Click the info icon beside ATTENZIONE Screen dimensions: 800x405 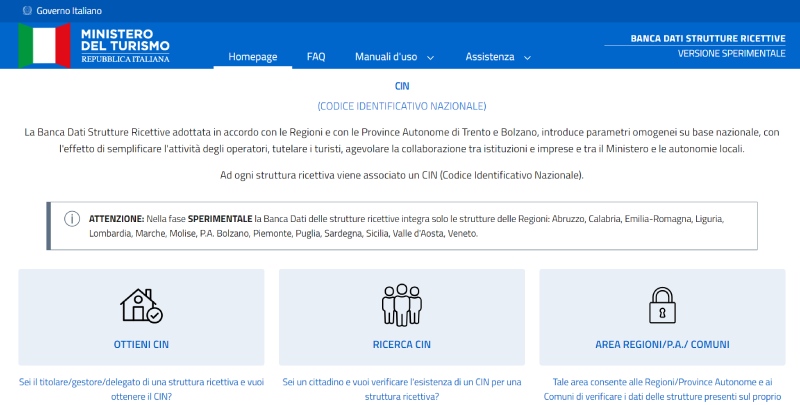point(72,219)
